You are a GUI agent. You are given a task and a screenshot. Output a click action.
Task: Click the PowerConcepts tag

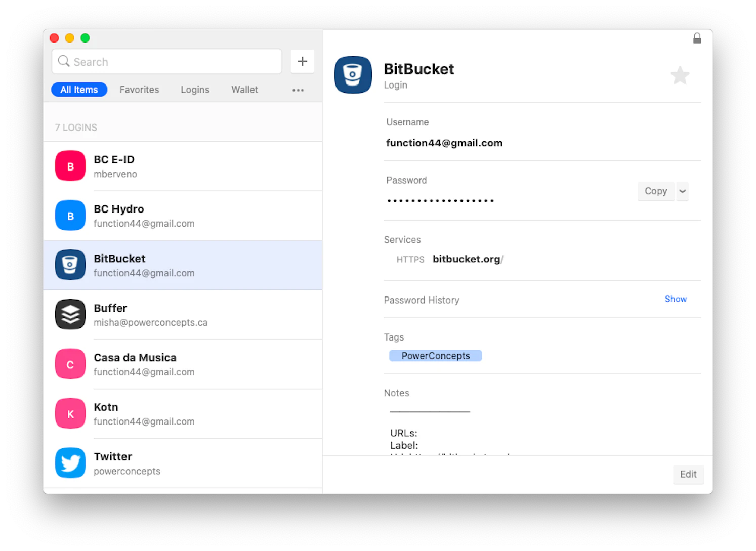(x=435, y=356)
